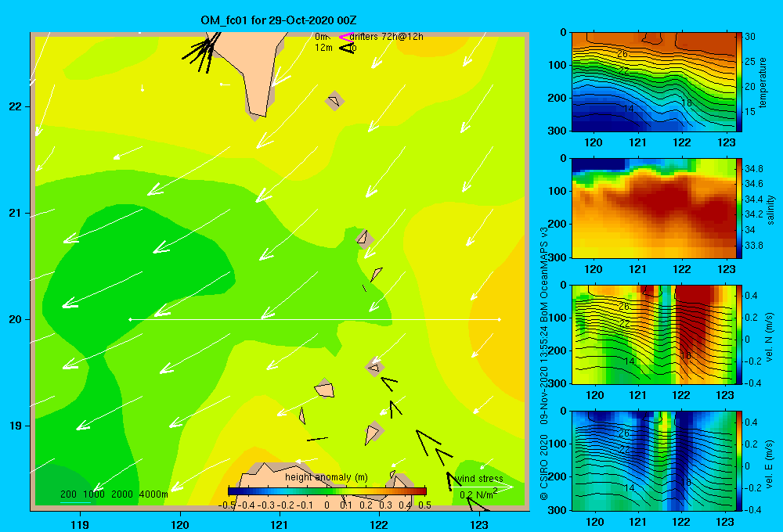
Task: Click longitude label 123 on main map
Action: coord(479,524)
